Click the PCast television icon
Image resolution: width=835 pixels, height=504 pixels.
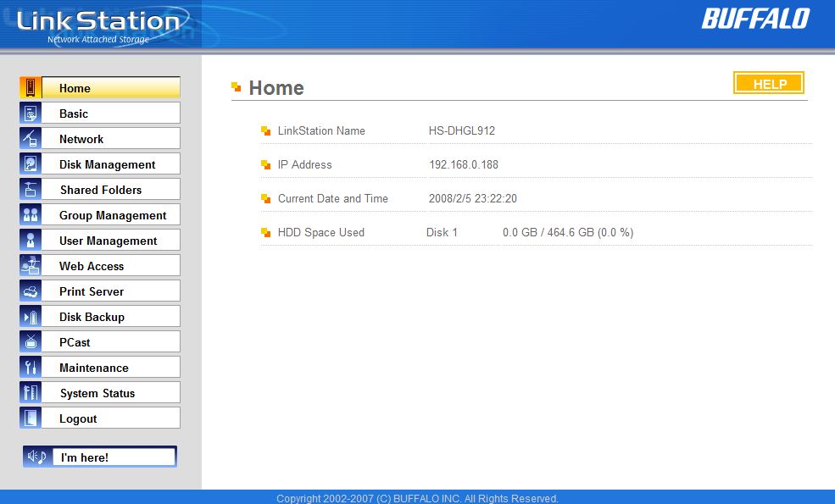coord(31,342)
